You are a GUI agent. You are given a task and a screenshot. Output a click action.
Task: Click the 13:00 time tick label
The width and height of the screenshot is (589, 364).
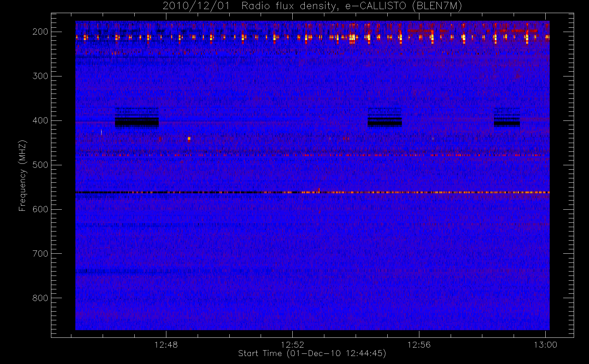pyautogui.click(x=545, y=345)
